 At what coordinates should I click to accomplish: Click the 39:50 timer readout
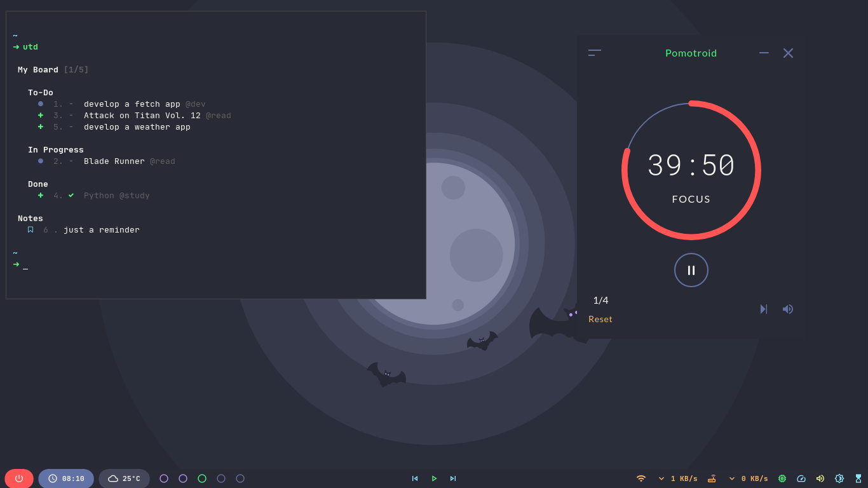click(691, 165)
